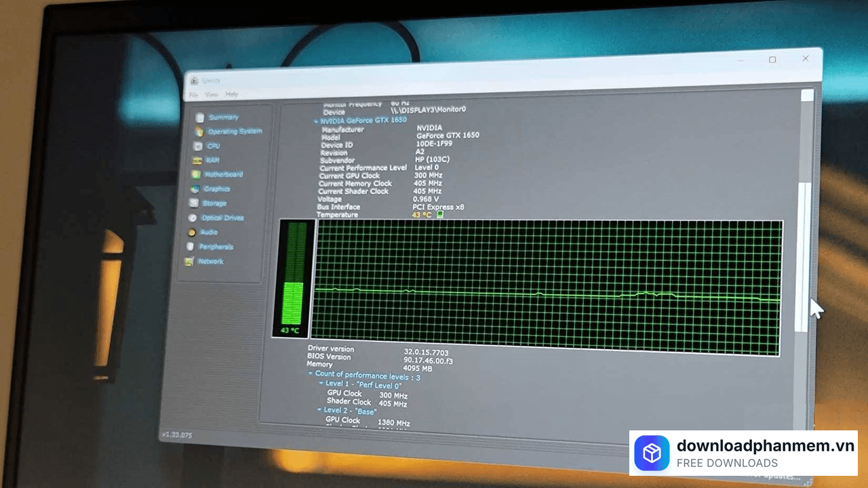
Task: Maximize the Speccy window
Action: (772, 60)
